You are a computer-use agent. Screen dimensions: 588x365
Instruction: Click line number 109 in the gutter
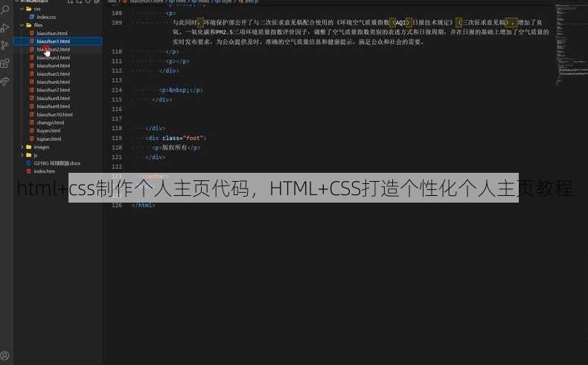(x=117, y=23)
